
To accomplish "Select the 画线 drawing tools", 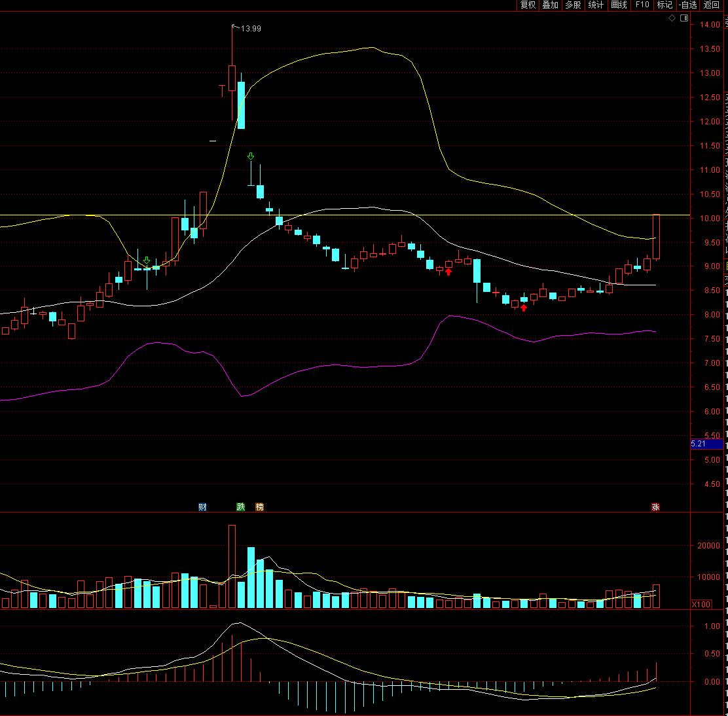I will 619,5.
